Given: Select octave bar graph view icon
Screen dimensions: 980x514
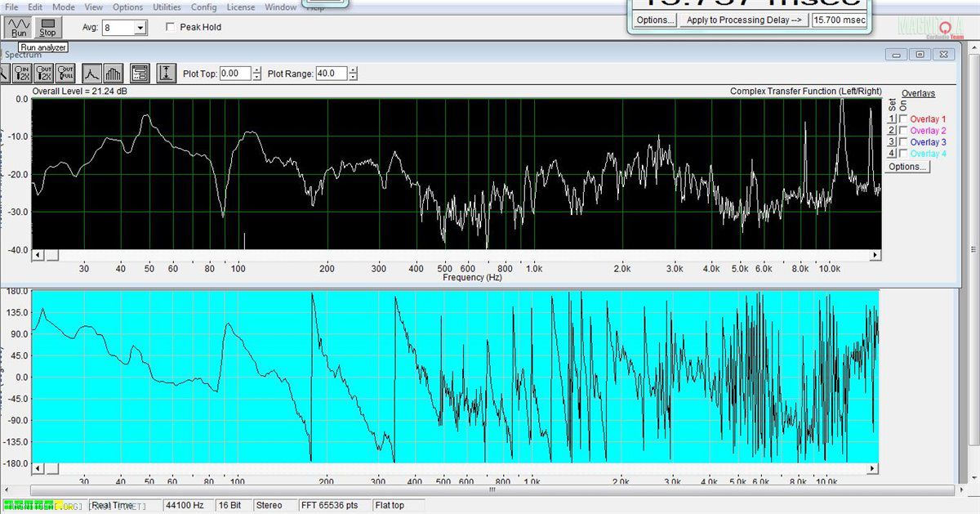Looking at the screenshot, I should 114,74.
